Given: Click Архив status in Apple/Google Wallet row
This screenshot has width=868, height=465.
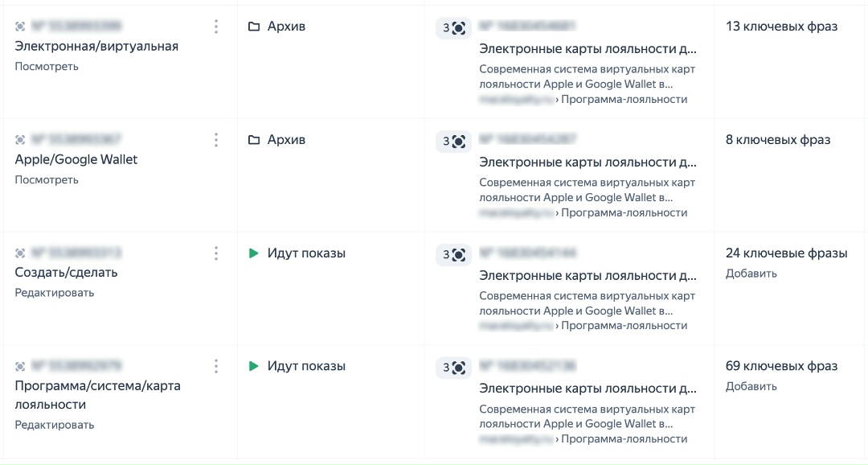Looking at the screenshot, I should (x=286, y=140).
